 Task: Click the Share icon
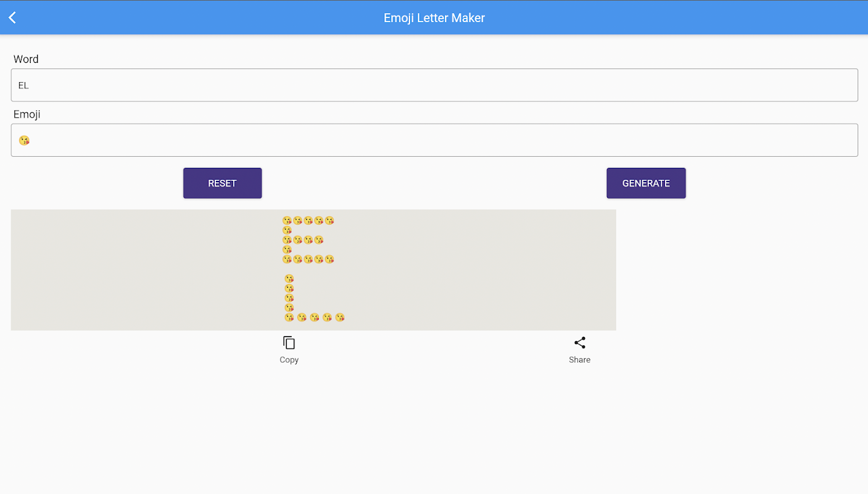(579, 343)
